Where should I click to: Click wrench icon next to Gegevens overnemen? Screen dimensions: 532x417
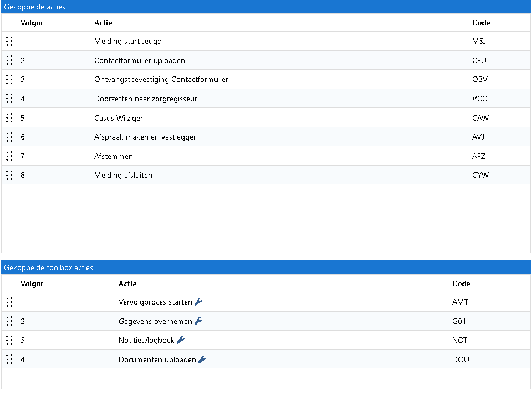pos(198,321)
